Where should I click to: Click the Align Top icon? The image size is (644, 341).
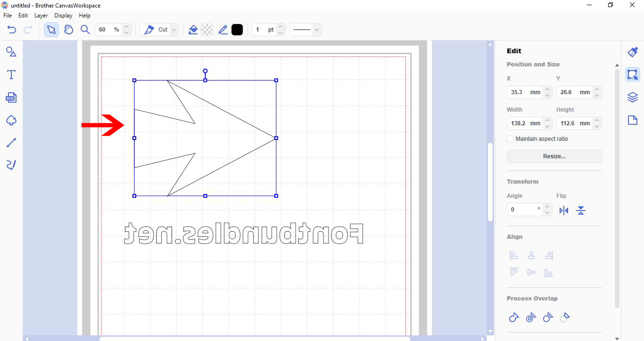click(x=514, y=272)
